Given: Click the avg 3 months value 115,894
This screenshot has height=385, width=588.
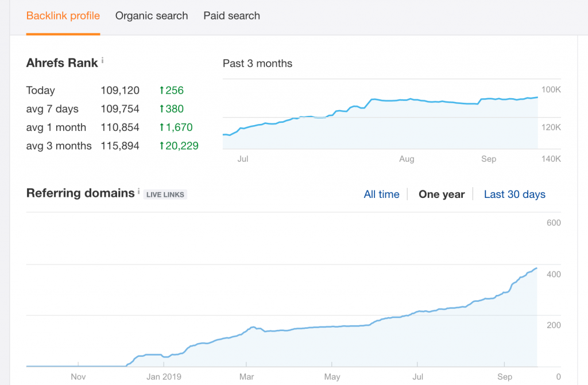Looking at the screenshot, I should tap(120, 146).
